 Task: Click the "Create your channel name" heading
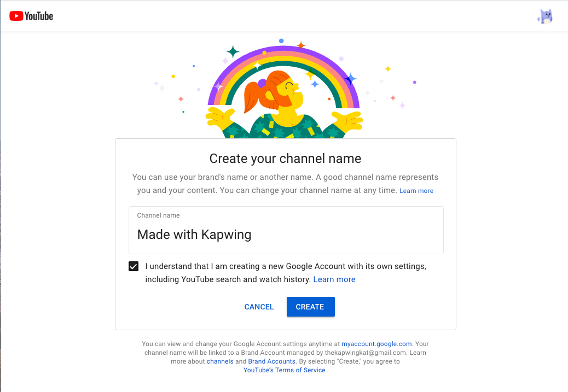pyautogui.click(x=285, y=159)
